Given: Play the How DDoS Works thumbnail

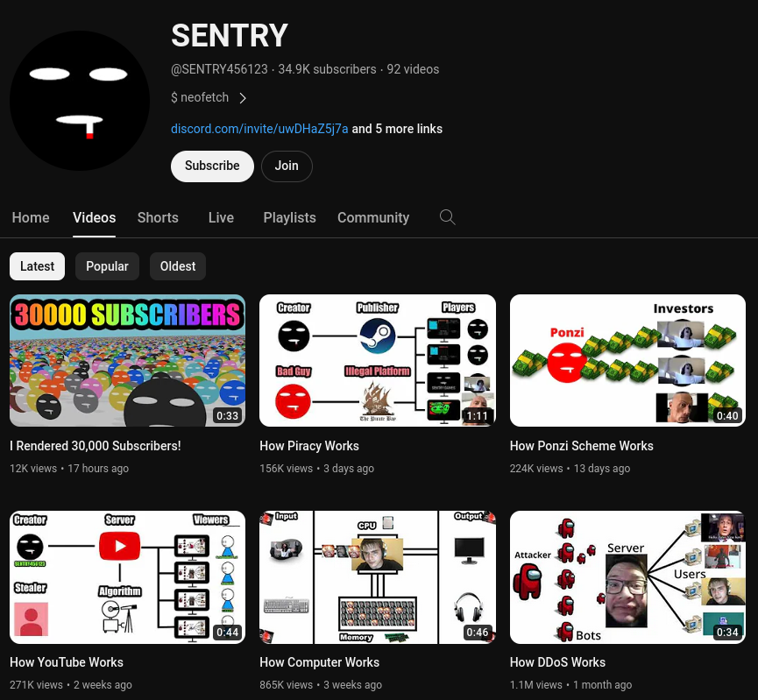Looking at the screenshot, I should point(627,577).
